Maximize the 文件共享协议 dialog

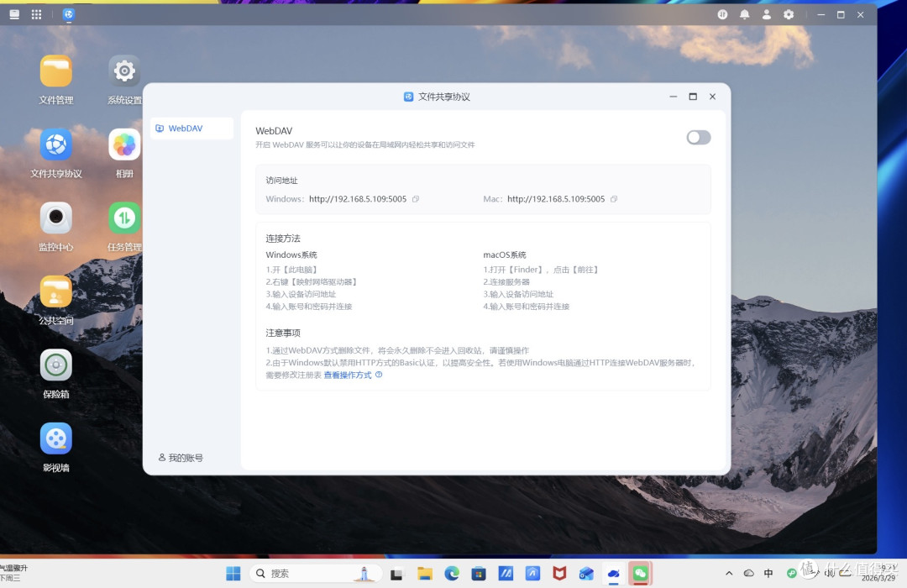[693, 97]
